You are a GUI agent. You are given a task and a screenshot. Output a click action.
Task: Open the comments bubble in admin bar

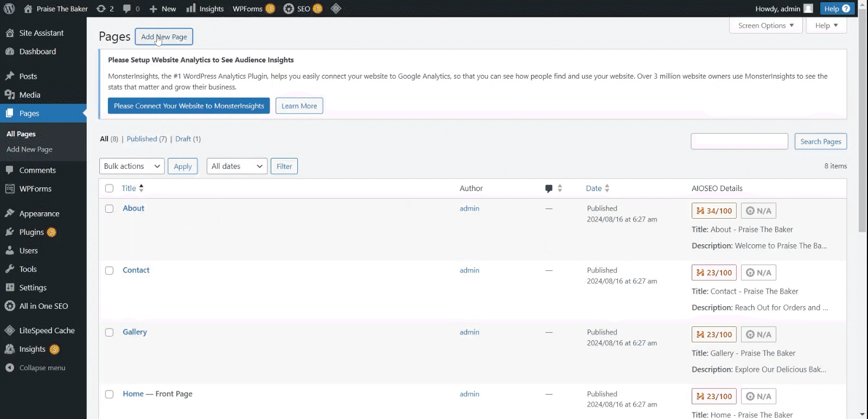pos(127,9)
